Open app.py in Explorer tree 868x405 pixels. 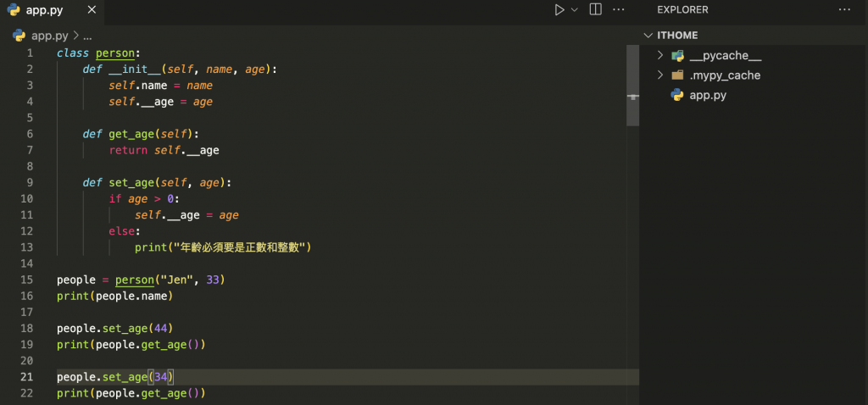tap(708, 95)
